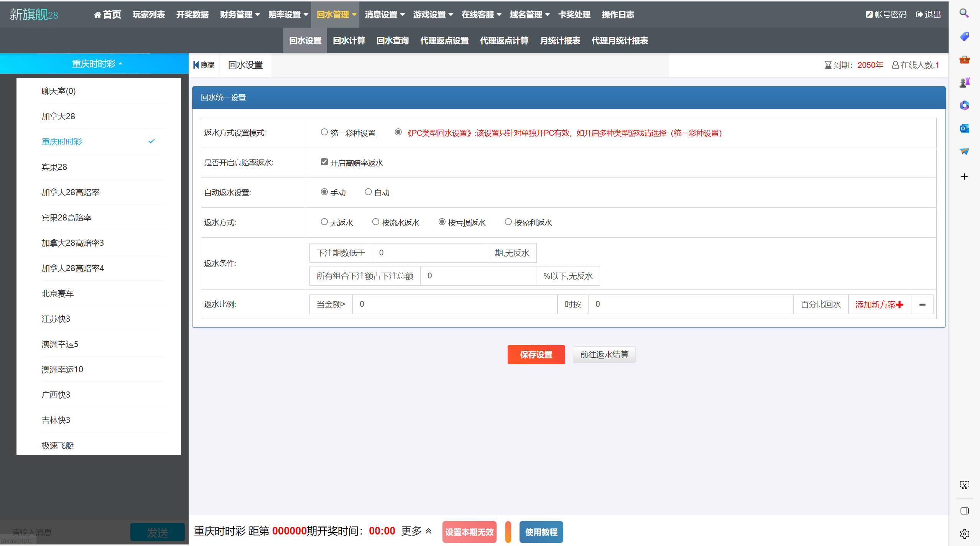Expand the 在线客服 dropdown menu

481,15
